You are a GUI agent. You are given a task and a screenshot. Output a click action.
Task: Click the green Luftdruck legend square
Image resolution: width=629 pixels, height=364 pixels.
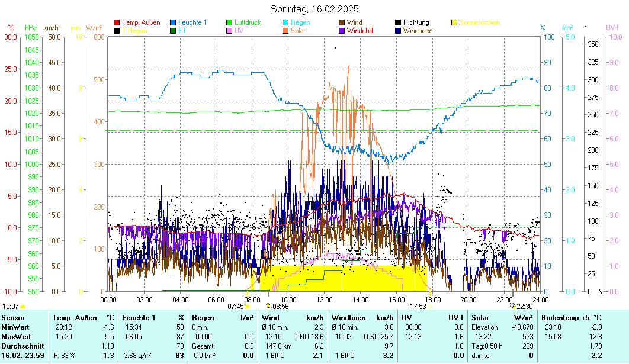pos(229,22)
